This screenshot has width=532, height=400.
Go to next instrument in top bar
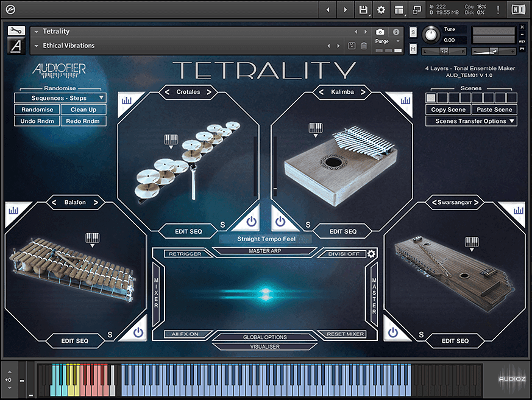[346, 10]
